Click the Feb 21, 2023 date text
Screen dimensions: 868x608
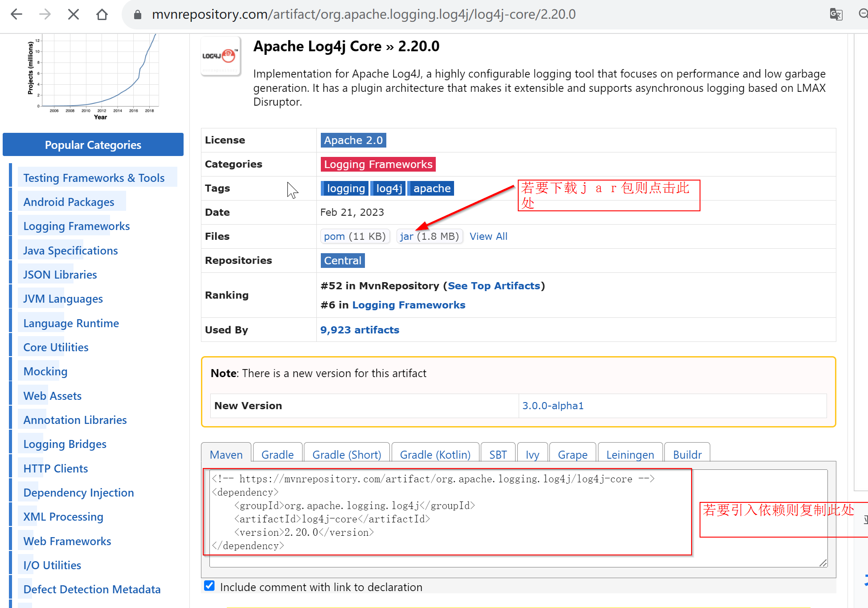(x=352, y=212)
